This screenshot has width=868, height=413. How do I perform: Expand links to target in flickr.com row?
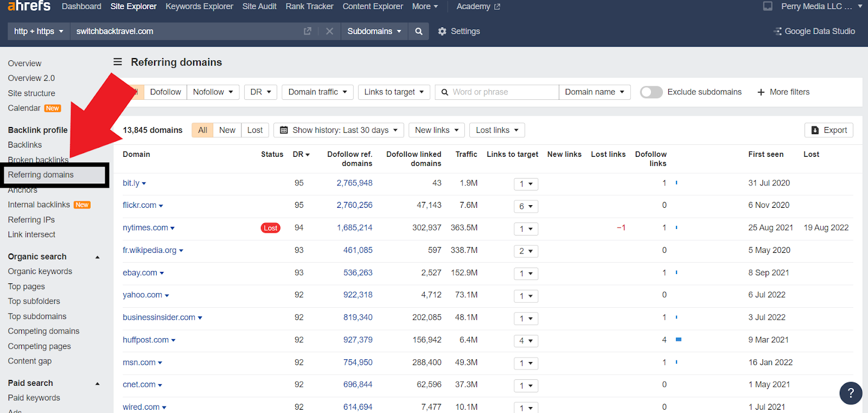(526, 206)
